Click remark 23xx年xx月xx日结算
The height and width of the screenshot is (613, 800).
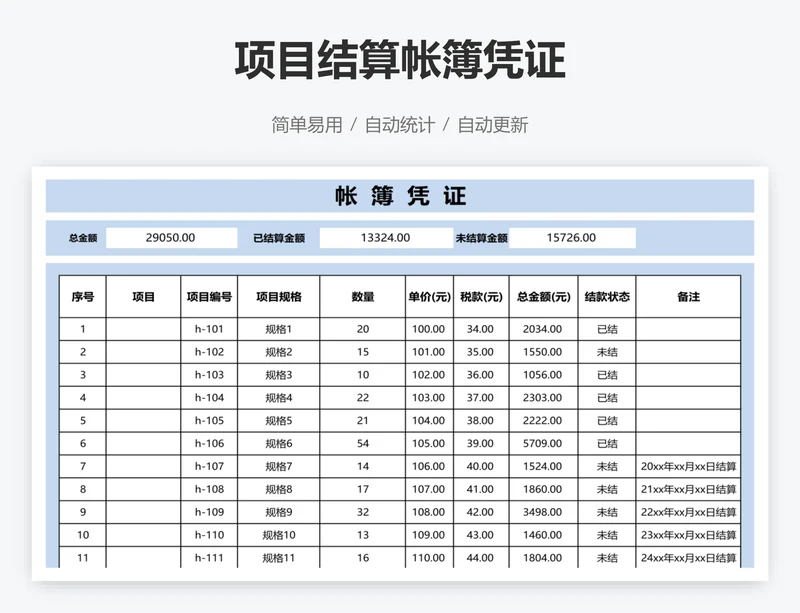coord(688,535)
